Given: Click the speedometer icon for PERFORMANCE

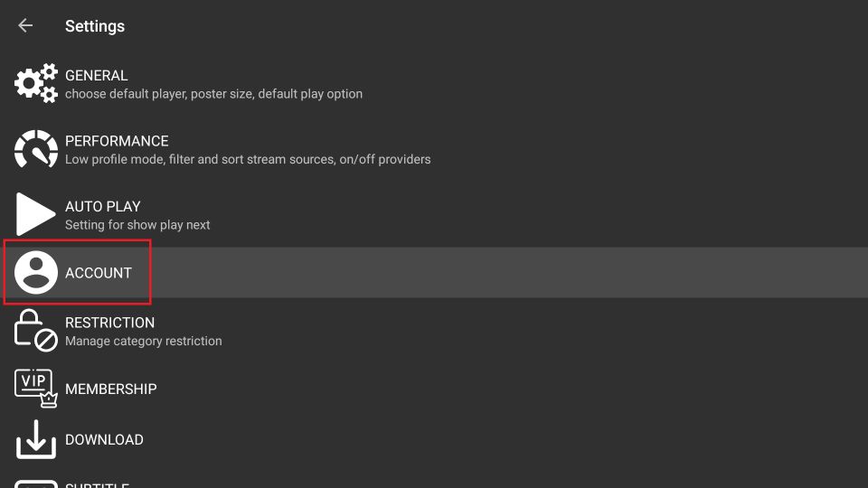Looking at the screenshot, I should [x=36, y=149].
